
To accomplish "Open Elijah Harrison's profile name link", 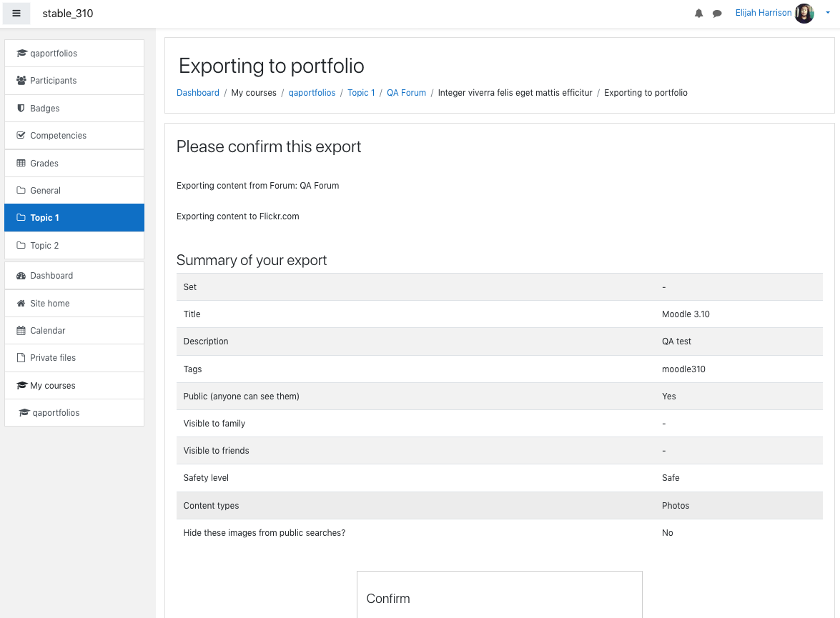I will (x=763, y=13).
